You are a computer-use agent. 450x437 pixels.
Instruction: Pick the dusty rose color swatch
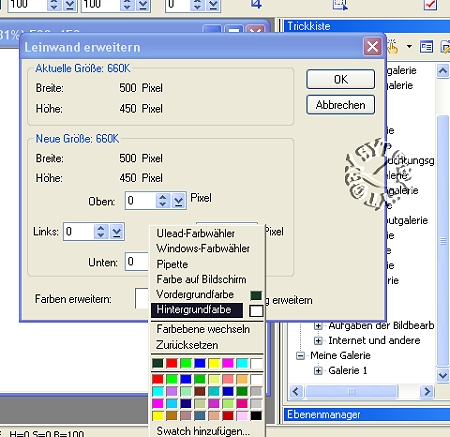tap(186, 416)
